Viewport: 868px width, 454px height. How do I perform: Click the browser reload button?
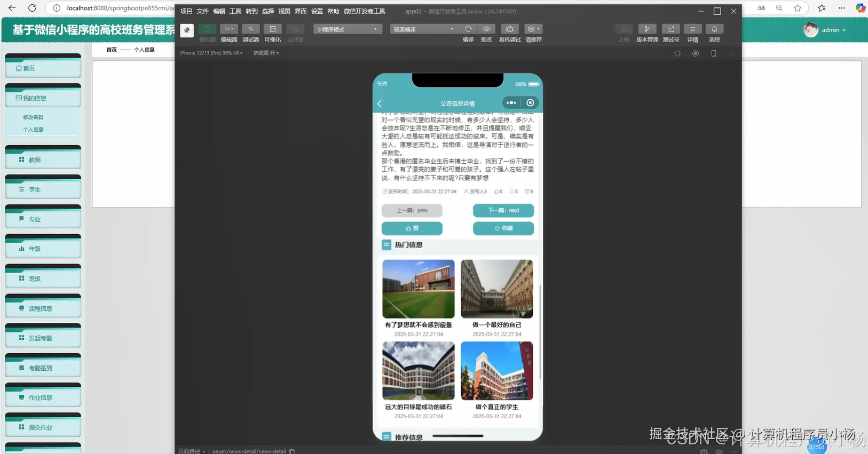(x=32, y=8)
